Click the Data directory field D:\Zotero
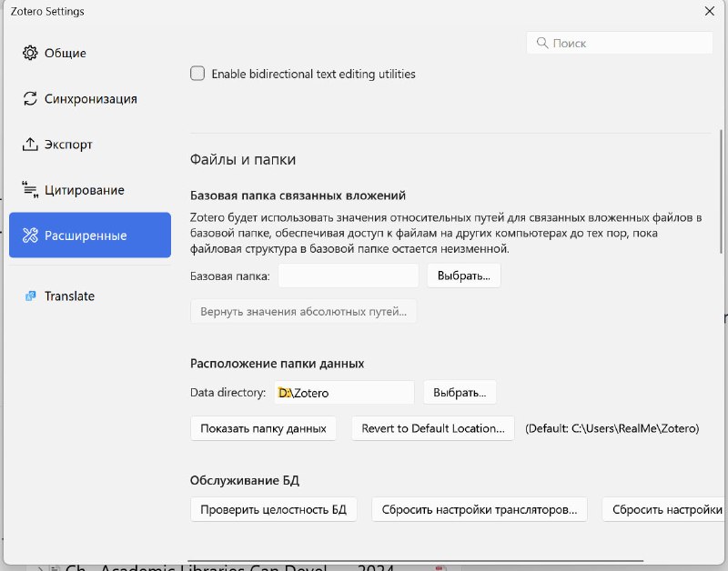This screenshot has height=571, width=728. (x=344, y=393)
